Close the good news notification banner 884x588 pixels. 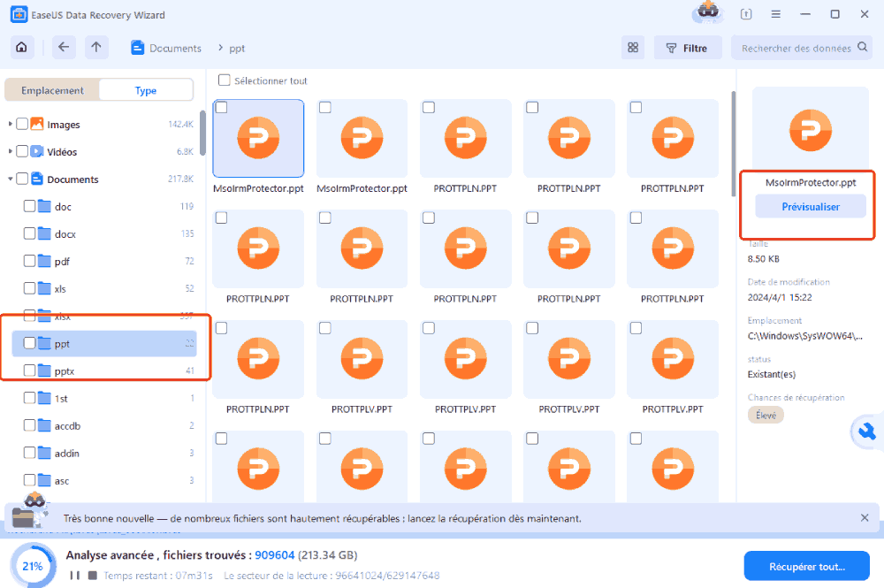point(865,517)
